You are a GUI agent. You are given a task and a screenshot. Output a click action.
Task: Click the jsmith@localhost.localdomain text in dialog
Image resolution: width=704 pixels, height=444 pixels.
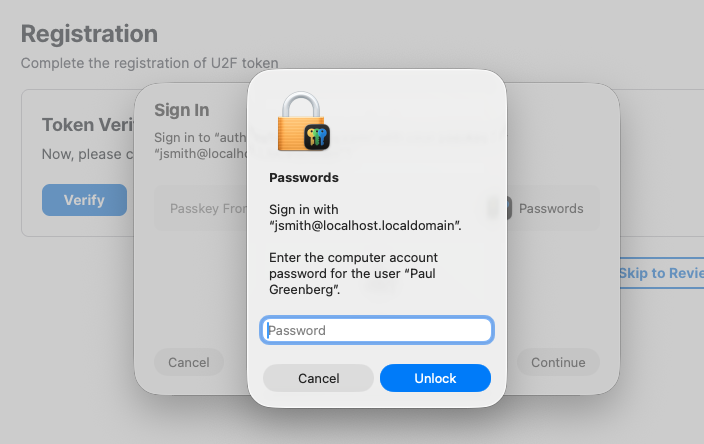tap(365, 226)
